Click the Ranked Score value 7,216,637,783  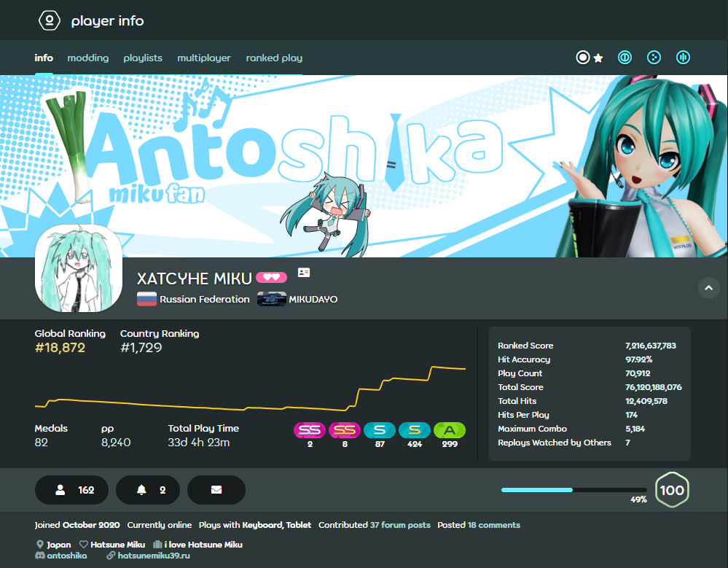651,346
